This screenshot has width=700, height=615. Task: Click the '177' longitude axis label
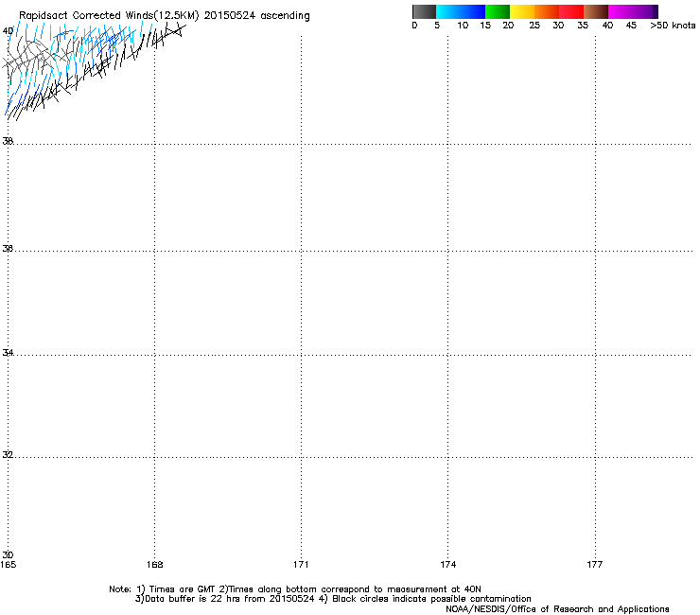[595, 565]
